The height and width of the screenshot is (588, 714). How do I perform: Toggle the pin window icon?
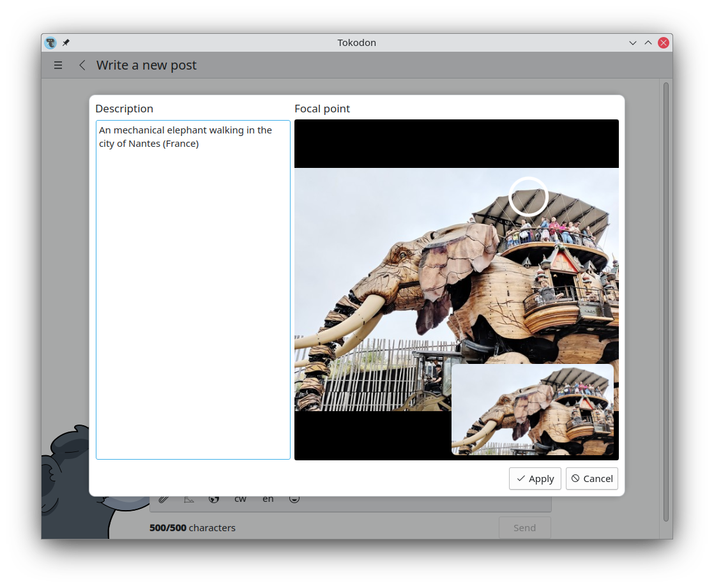tap(66, 42)
